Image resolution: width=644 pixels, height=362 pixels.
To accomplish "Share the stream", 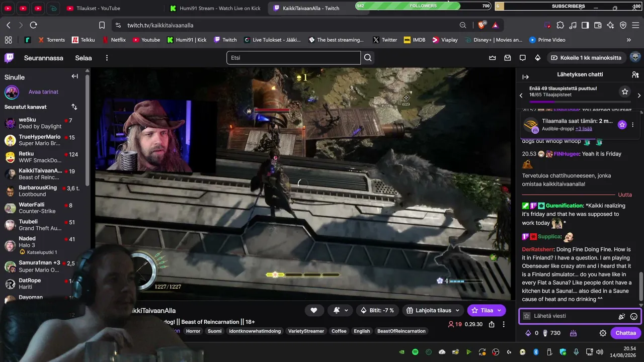I will [492, 324].
